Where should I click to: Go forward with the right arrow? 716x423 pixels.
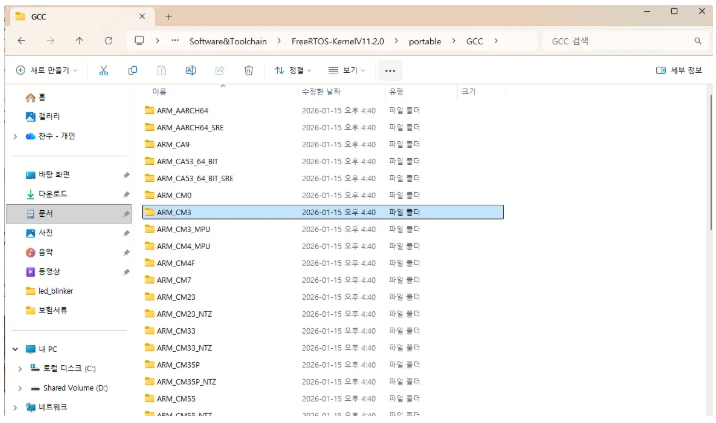[x=50, y=41]
